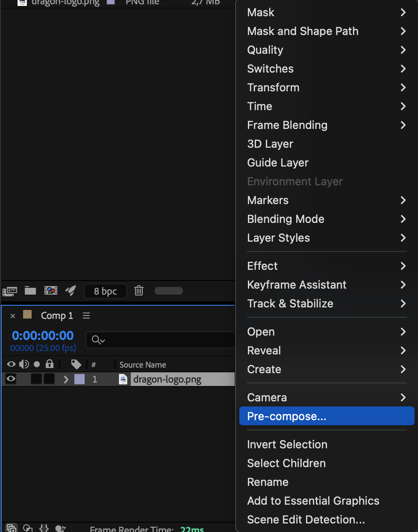Open the Track & Stabilize submenu

coord(327,304)
